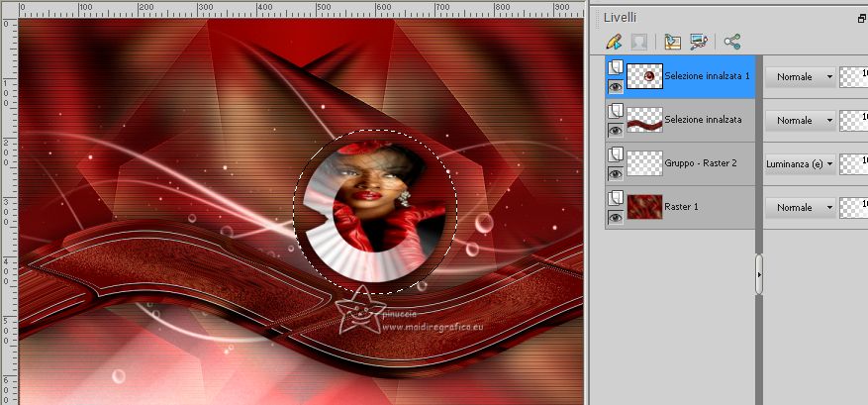Screen dimensions: 868x405
Task: Open blend mode dropdown of Raster 1 layer
Action: point(801,208)
